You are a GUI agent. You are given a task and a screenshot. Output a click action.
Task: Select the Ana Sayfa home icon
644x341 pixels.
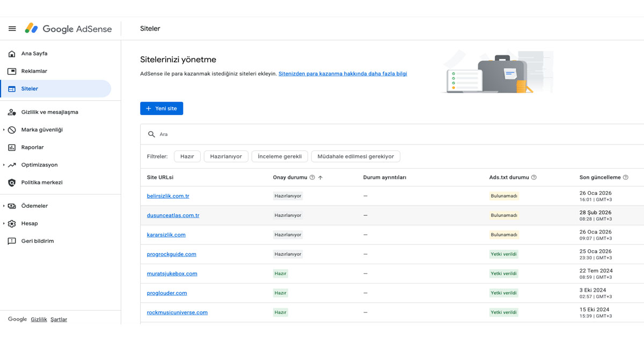11,53
